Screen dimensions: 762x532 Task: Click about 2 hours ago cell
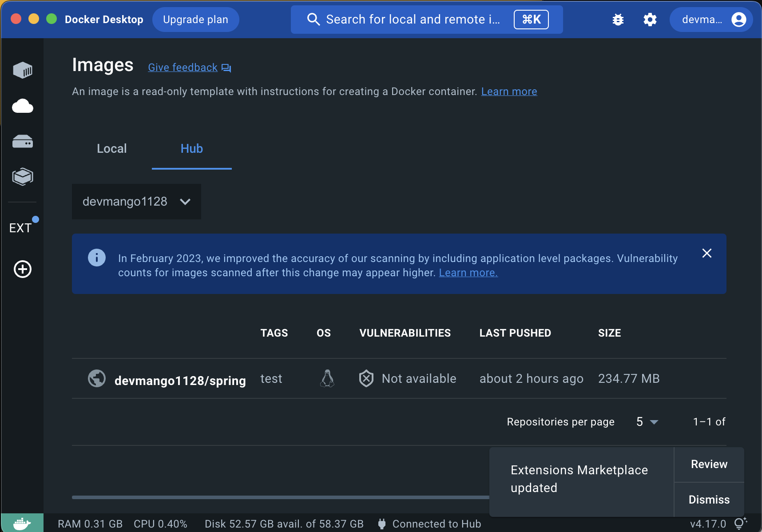531,378
